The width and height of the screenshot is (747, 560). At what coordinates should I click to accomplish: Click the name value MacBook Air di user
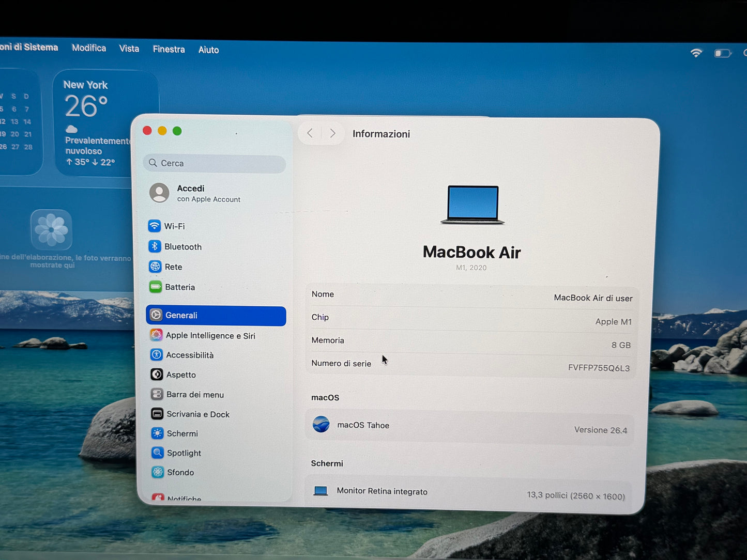click(593, 298)
